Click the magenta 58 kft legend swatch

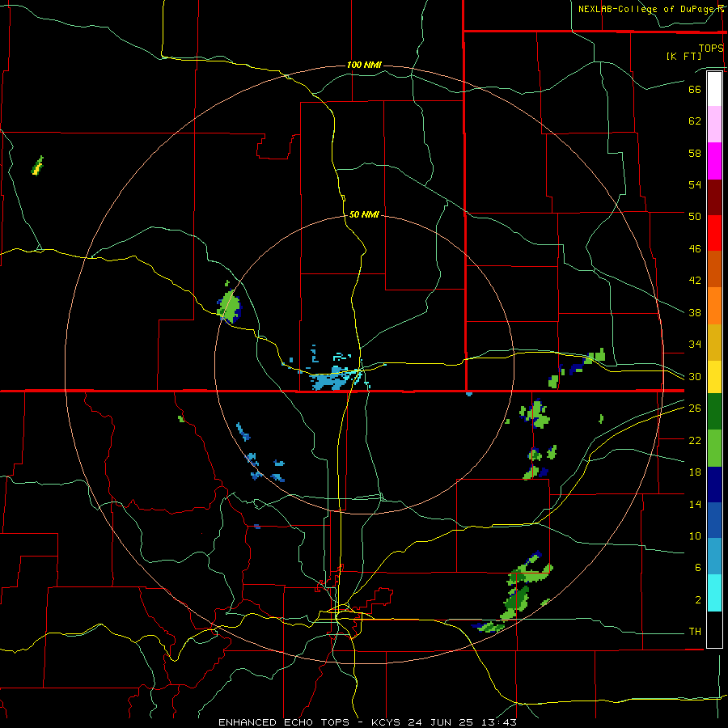pos(714,161)
